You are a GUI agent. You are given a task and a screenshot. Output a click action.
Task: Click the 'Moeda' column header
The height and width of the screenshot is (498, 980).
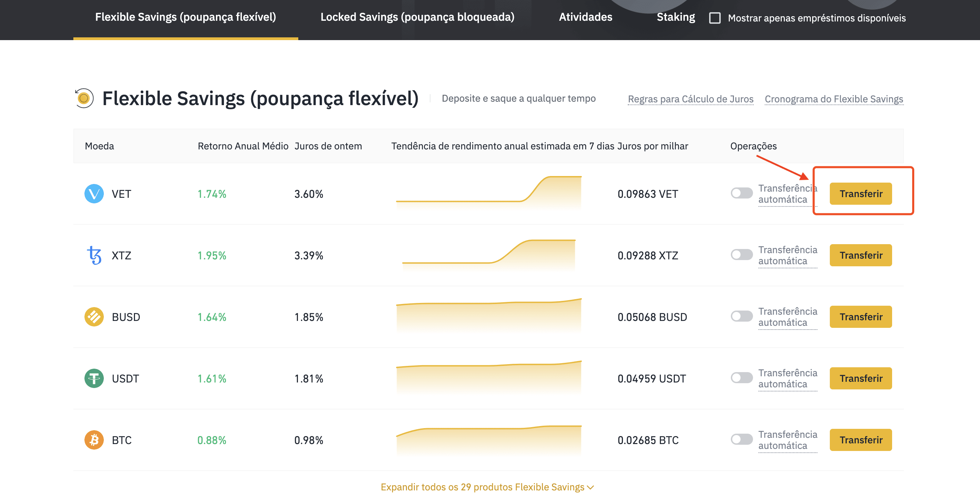point(99,146)
